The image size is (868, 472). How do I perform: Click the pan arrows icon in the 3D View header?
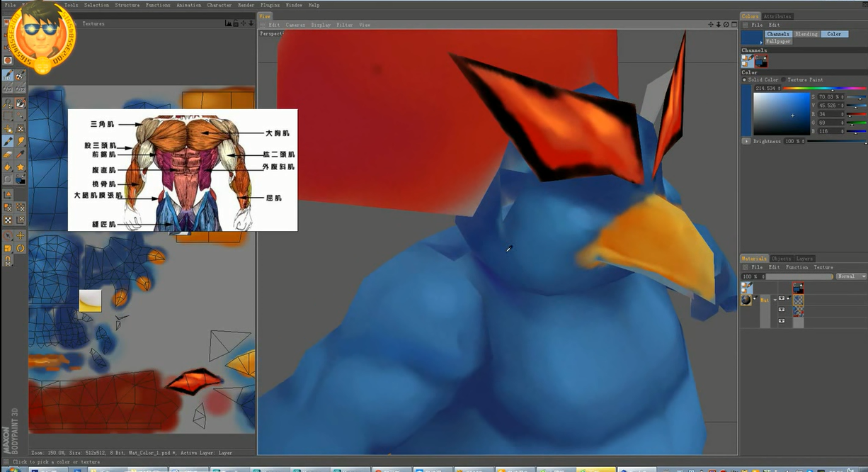point(711,24)
